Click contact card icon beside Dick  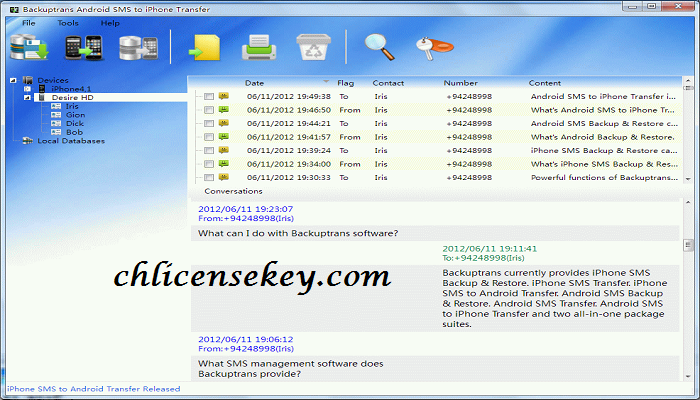(x=56, y=123)
